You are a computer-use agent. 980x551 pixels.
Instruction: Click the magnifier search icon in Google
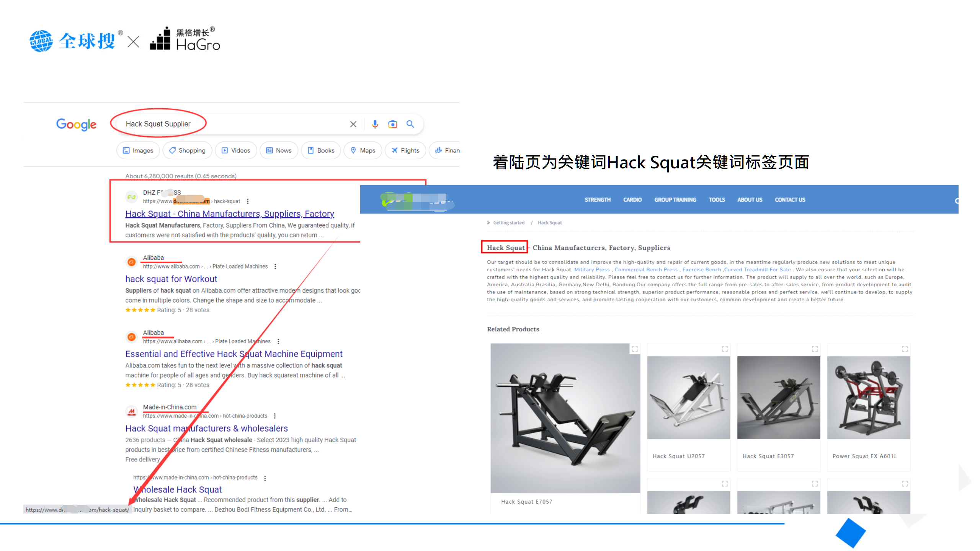pos(410,124)
